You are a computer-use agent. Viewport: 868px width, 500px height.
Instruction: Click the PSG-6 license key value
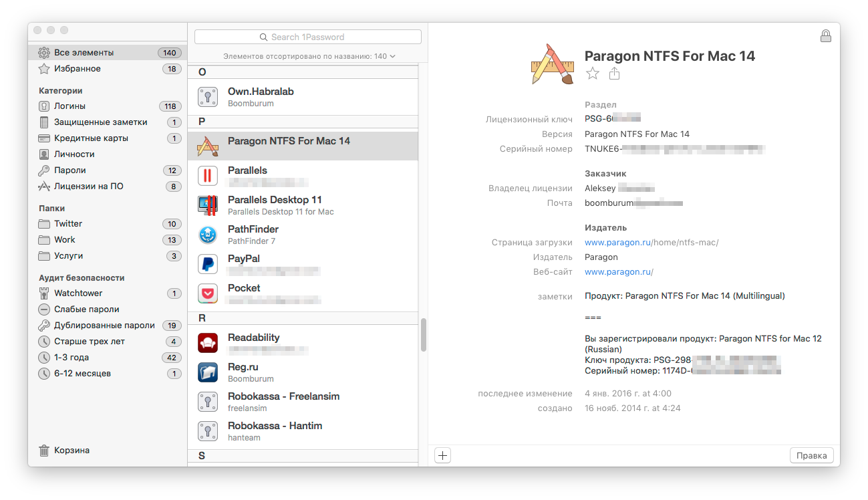pos(613,120)
